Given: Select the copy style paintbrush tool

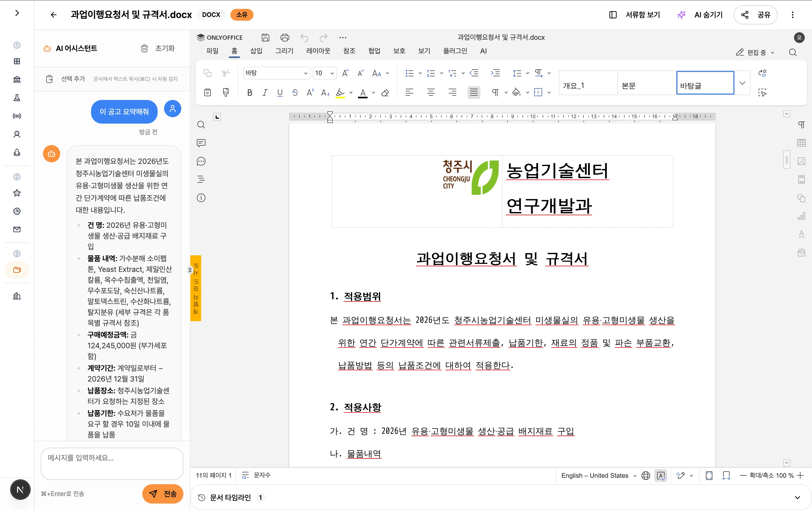Looking at the screenshot, I should click(226, 92).
